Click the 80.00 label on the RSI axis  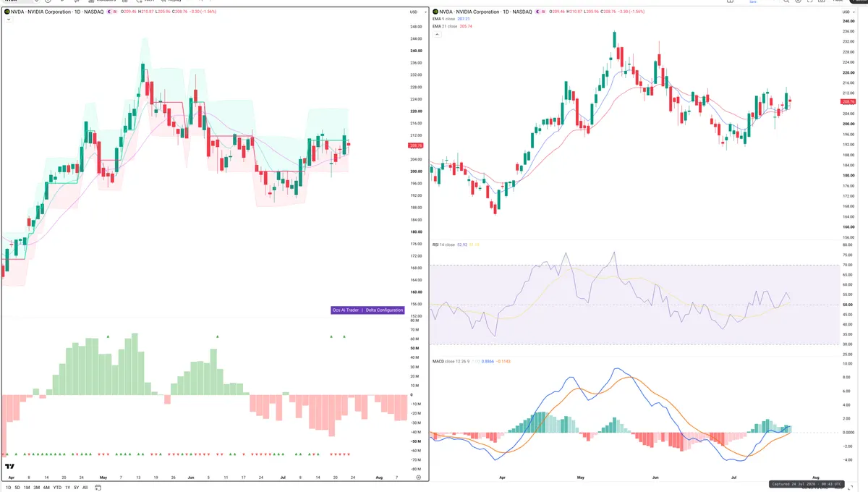pos(847,245)
